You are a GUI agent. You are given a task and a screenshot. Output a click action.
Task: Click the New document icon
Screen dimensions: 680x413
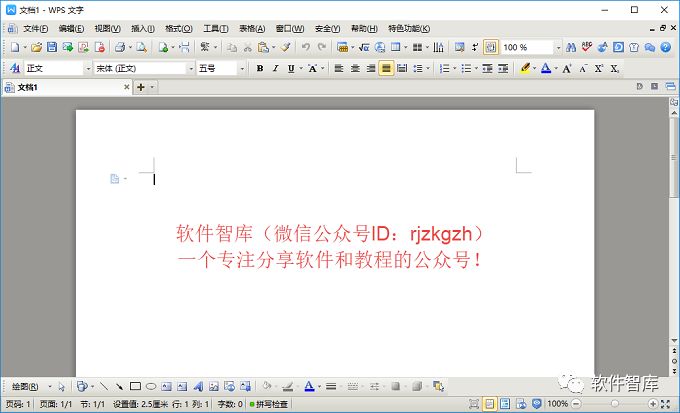tap(15, 47)
